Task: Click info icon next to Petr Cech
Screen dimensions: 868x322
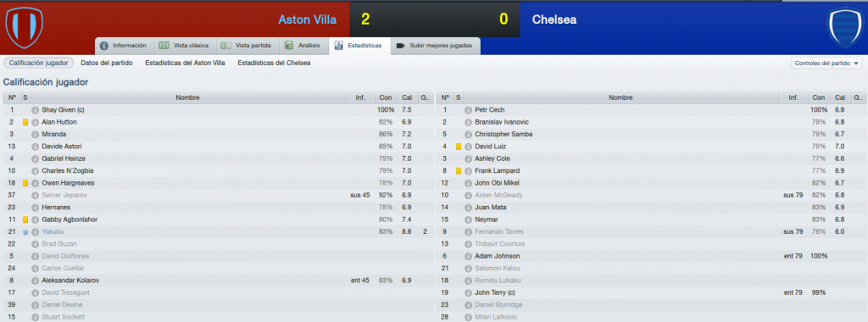Action: [x=468, y=110]
